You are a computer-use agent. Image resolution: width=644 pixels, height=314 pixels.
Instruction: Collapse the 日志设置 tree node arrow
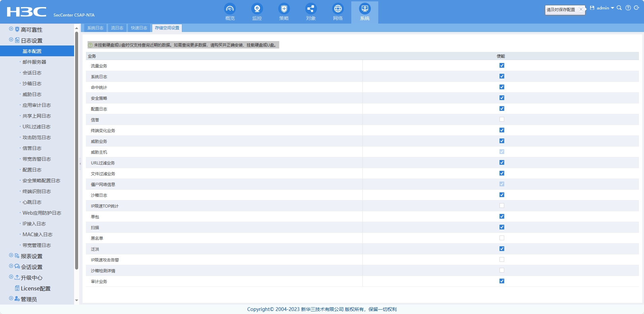click(x=11, y=40)
